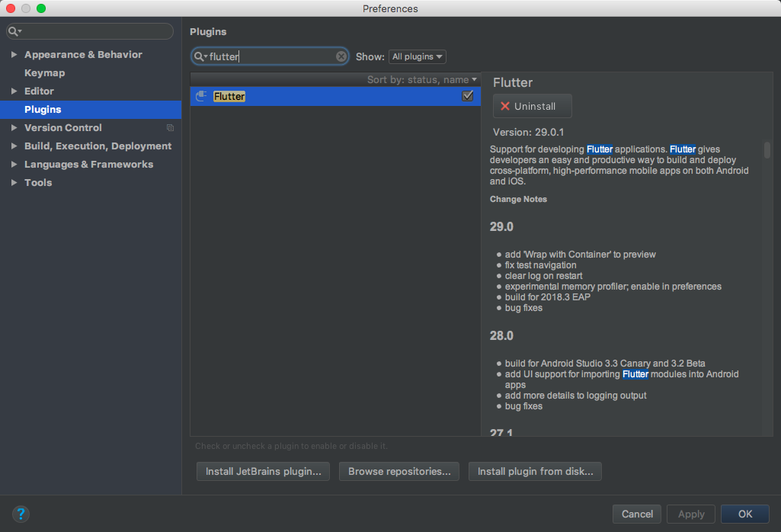Open help with the question mark icon
Screen dimensions: 781x532
pos(21,514)
